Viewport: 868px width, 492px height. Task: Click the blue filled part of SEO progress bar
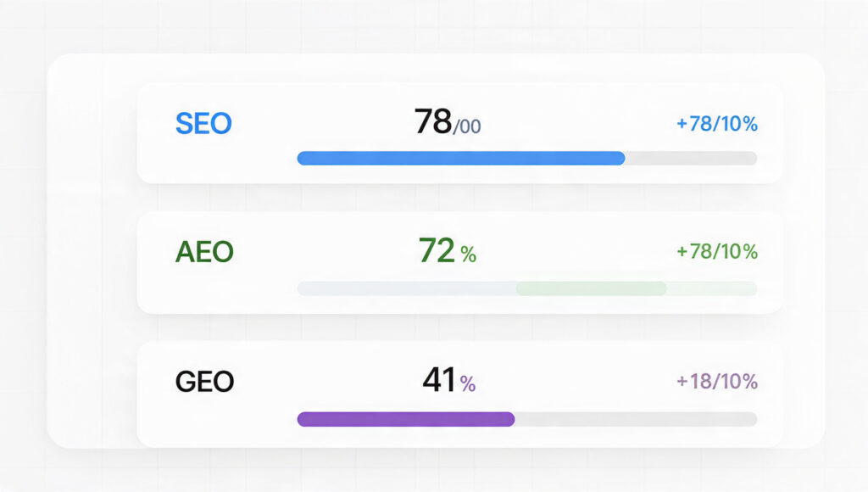click(x=460, y=158)
